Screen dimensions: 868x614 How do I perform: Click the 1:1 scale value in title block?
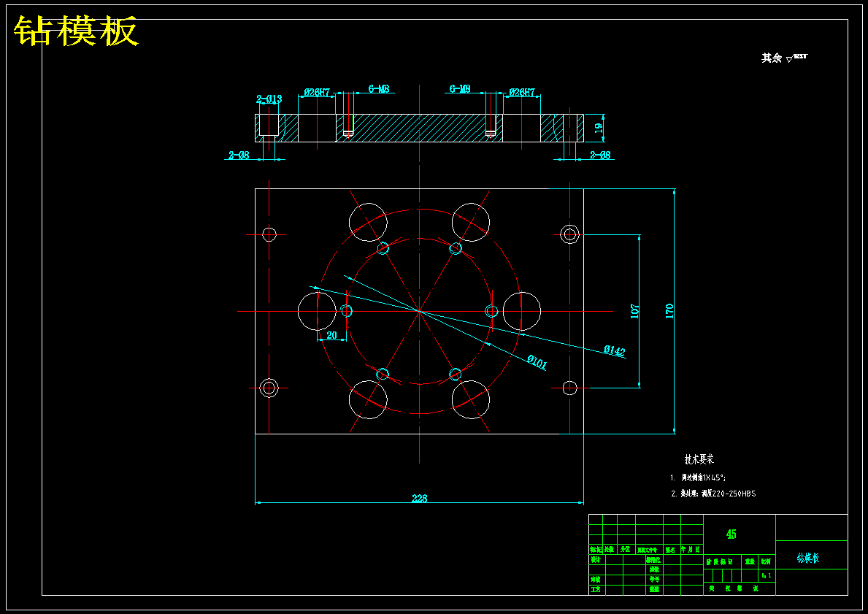tap(767, 576)
